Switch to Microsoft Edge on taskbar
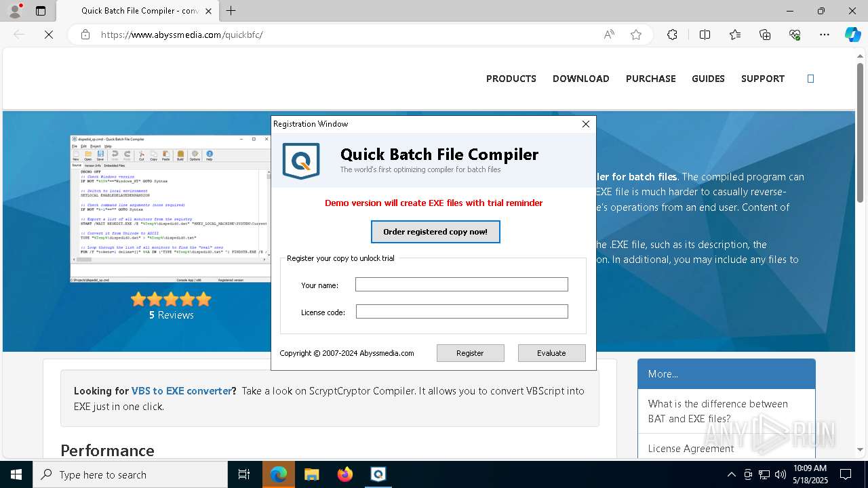Image resolution: width=868 pixels, height=488 pixels. coord(279,474)
